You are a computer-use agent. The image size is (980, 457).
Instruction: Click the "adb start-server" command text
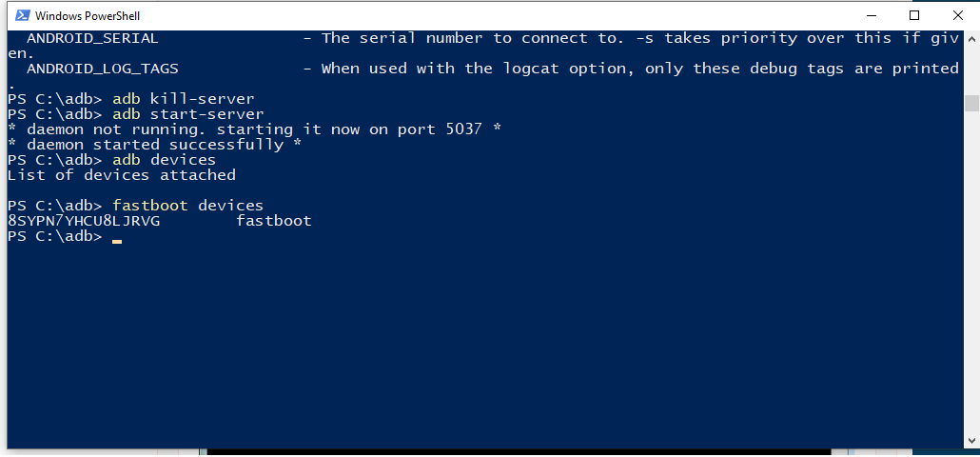[187, 114]
